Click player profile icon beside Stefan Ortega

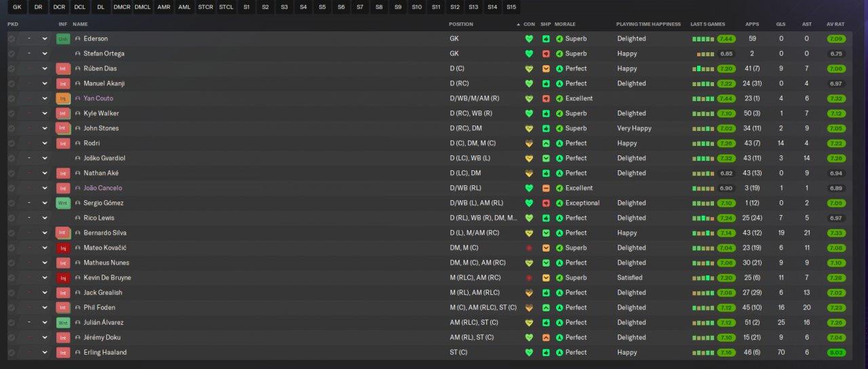[x=78, y=54]
